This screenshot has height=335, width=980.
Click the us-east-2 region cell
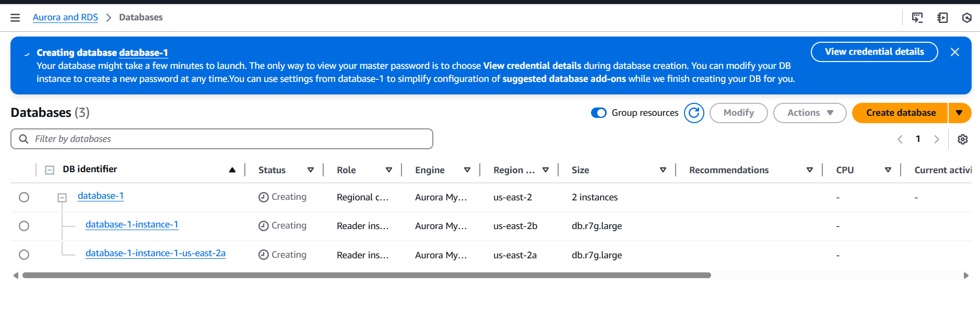513,197
